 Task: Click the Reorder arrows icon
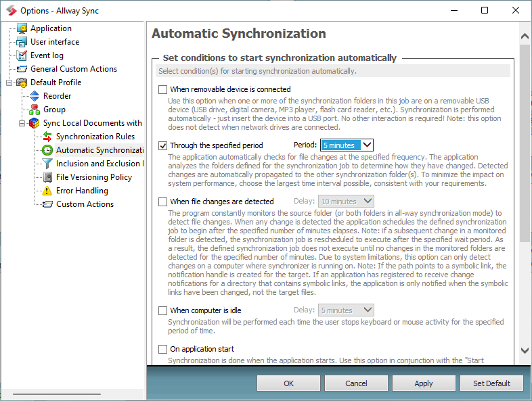click(x=35, y=96)
